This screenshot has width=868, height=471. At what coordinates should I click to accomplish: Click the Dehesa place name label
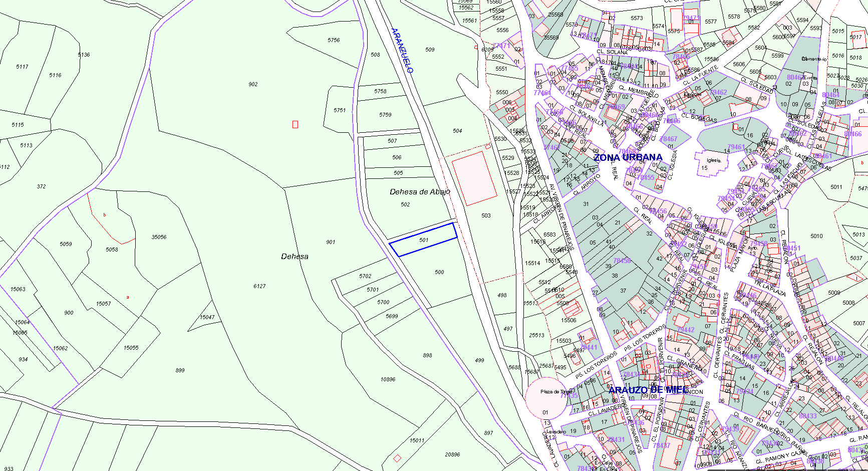(x=295, y=257)
